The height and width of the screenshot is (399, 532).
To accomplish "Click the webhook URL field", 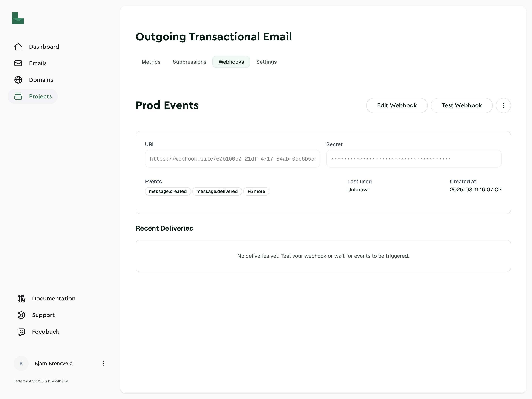I will coord(232,159).
